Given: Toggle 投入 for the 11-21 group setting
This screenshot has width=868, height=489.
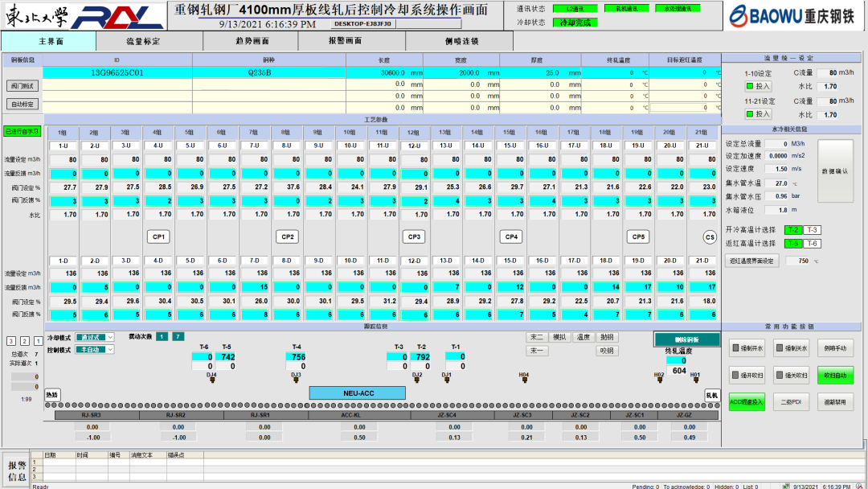Looking at the screenshot, I should [x=758, y=114].
